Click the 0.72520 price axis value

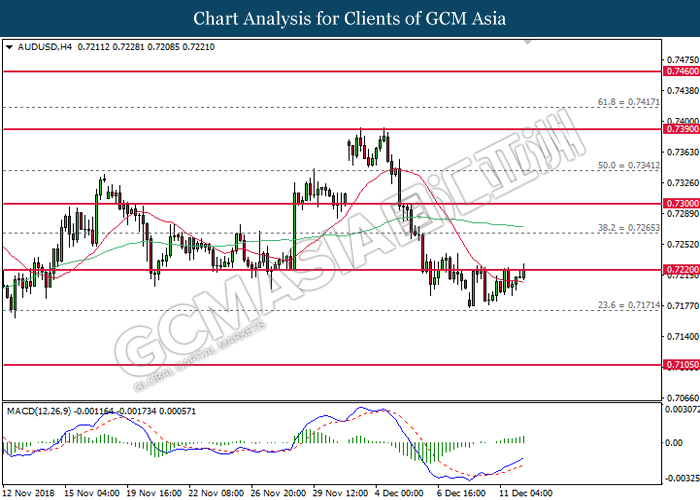683,244
